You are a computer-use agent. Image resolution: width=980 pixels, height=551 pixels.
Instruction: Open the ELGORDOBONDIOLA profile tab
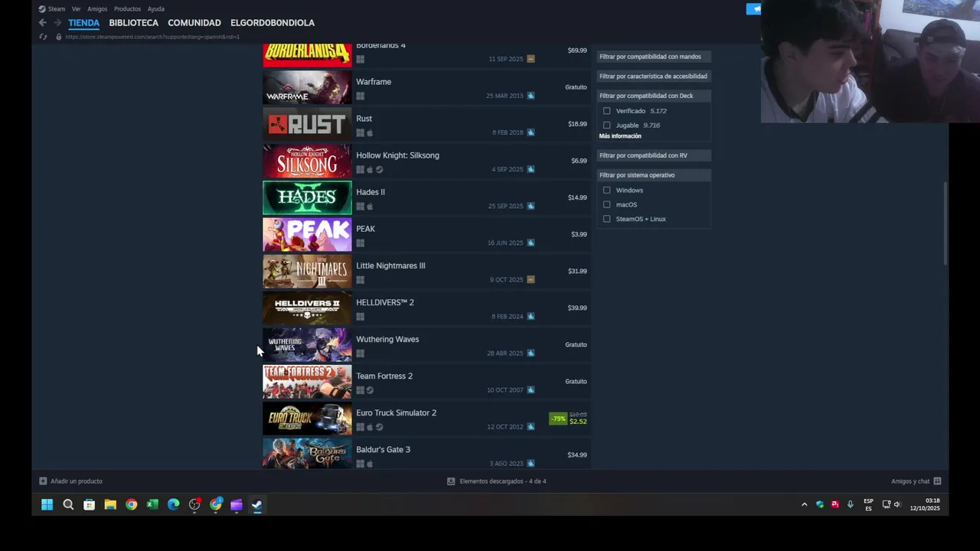pos(273,23)
